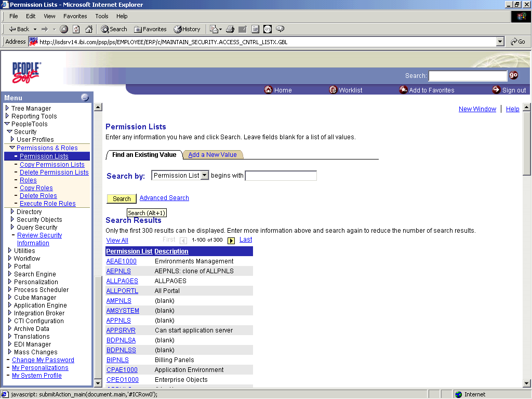
Task: Expand the Process Scheduler node
Action: coord(10,289)
